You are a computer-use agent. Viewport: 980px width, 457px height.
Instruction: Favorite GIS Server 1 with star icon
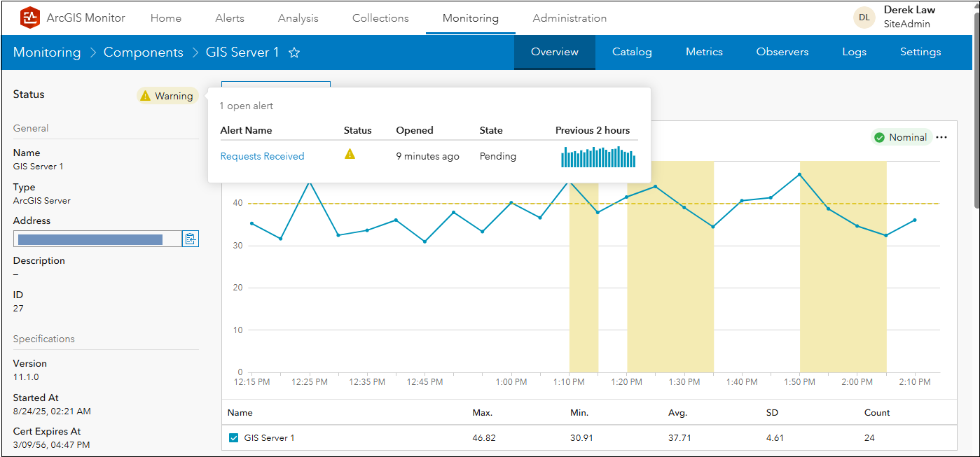[294, 52]
